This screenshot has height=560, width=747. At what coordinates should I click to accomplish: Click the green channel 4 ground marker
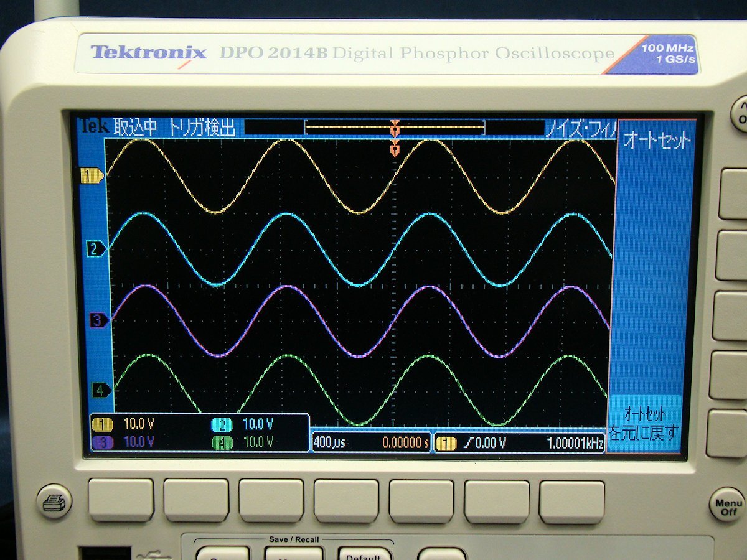(x=101, y=390)
